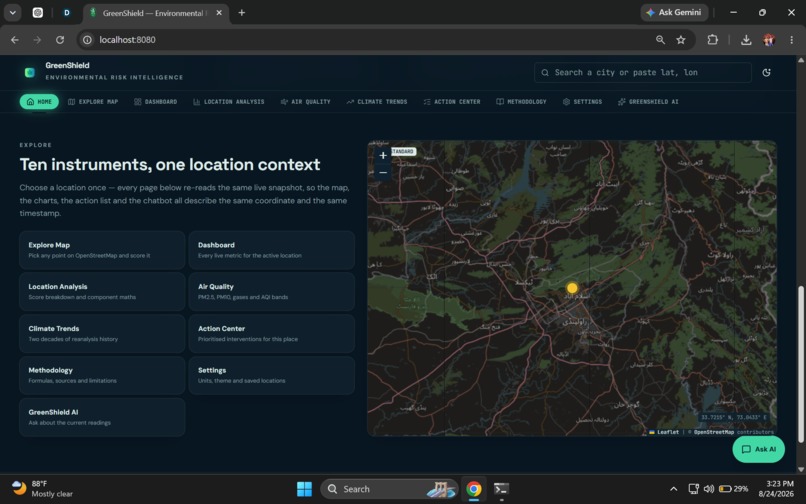This screenshot has height=504, width=806.
Task: Reload the page with refresh icon
Action: [x=60, y=40]
